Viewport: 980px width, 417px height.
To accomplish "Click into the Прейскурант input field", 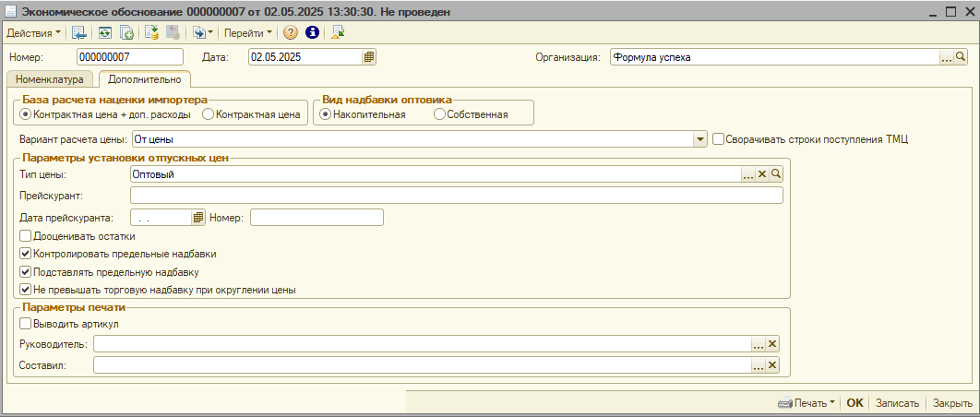I will coord(456,196).
